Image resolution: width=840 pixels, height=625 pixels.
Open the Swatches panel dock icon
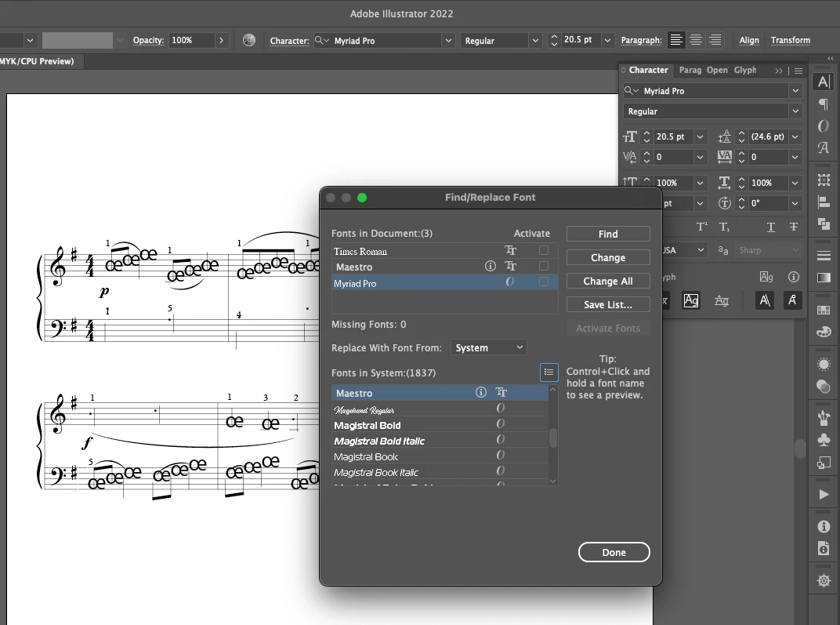coord(824,310)
